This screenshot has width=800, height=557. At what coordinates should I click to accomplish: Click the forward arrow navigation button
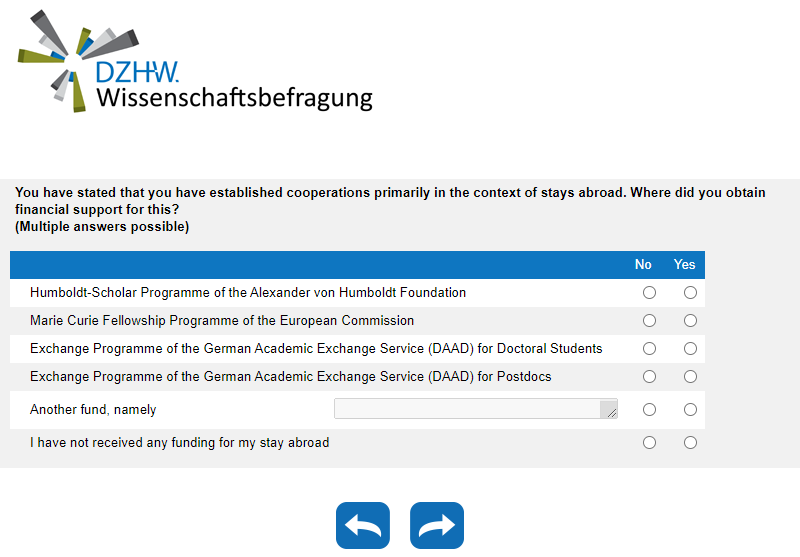(x=437, y=525)
